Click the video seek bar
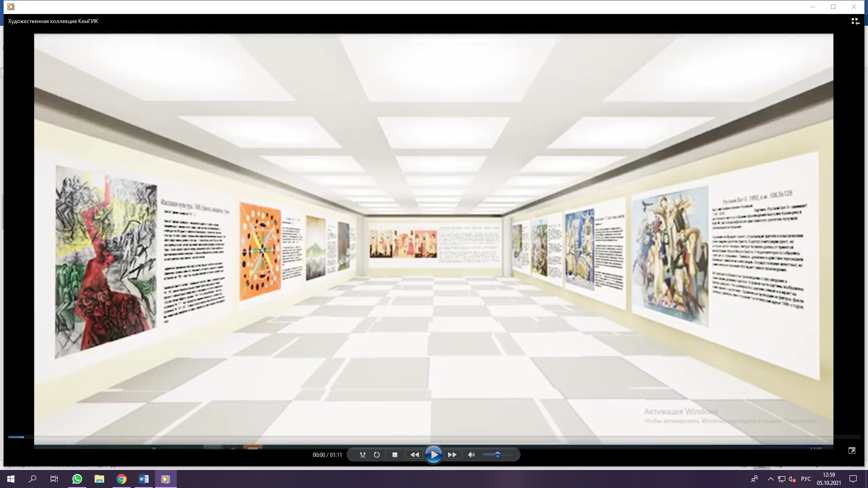 (x=434, y=437)
